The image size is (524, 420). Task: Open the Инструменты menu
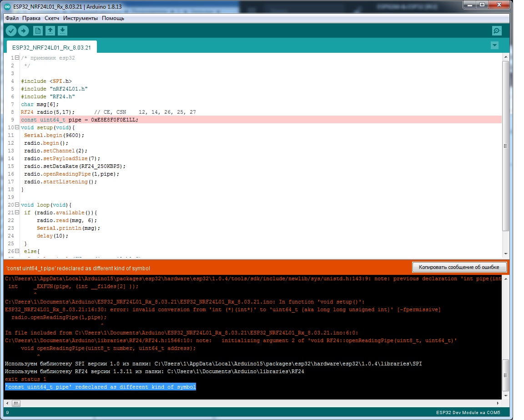coord(81,18)
